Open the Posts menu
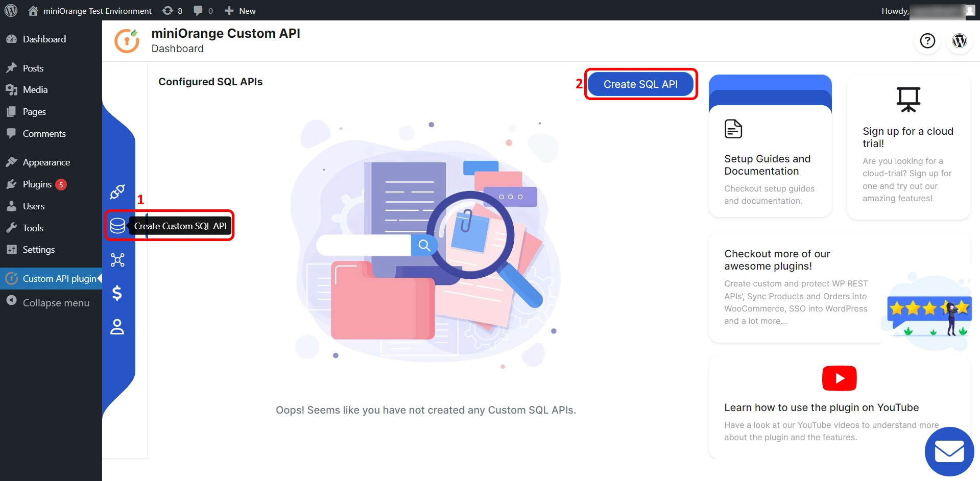 point(51,68)
